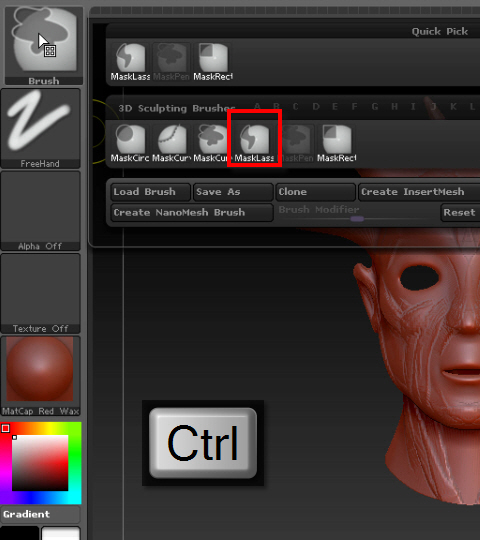Viewport: 480px width, 540px height.
Task: Select MaskCurve brush with dotted line icon
Action: [171, 143]
